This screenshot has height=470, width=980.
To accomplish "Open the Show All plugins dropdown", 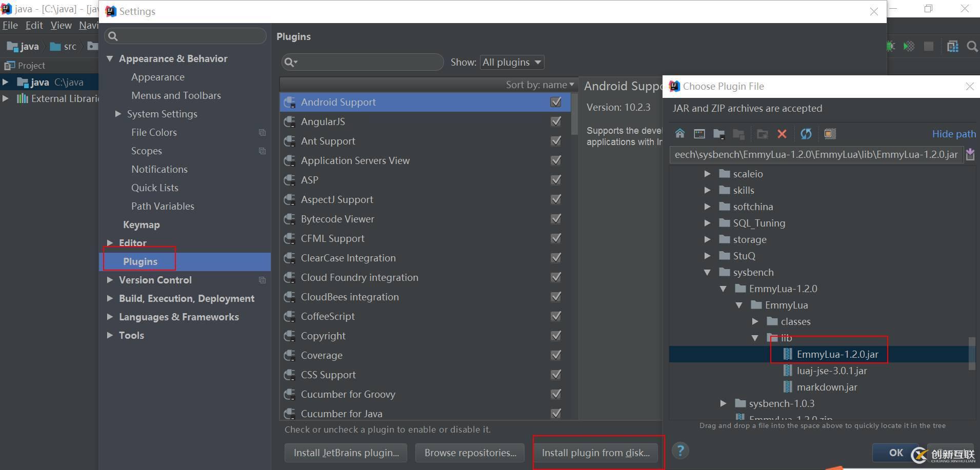I will point(511,63).
